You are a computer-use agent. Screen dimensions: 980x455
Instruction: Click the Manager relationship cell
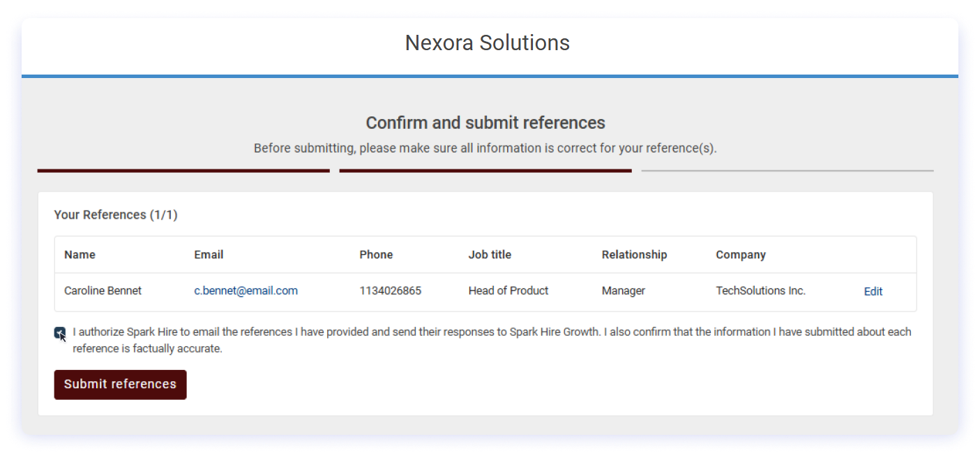pos(623,291)
